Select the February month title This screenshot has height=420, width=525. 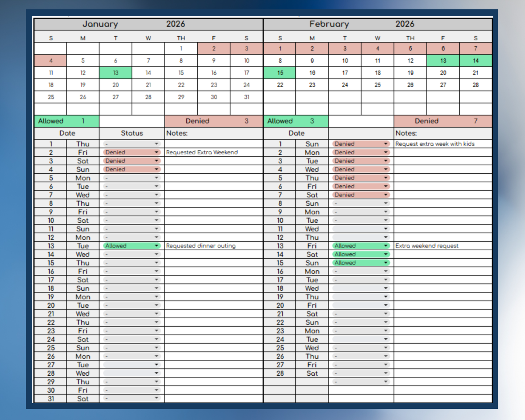(329, 24)
